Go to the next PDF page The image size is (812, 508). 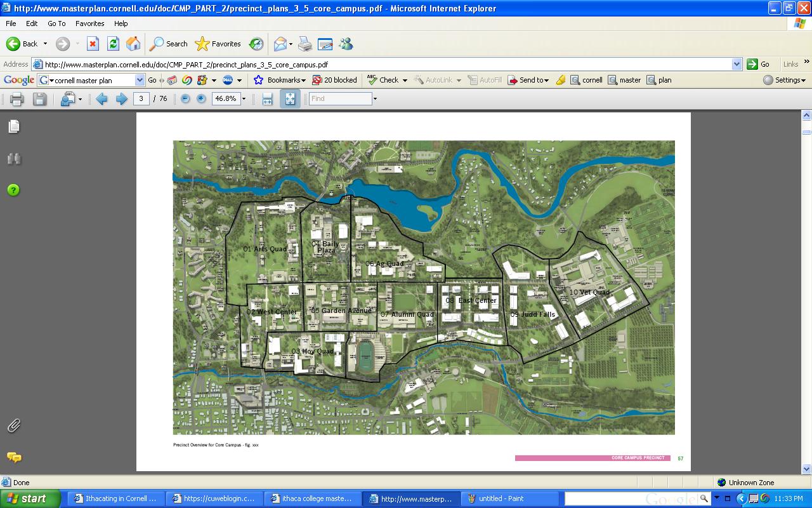click(x=121, y=99)
